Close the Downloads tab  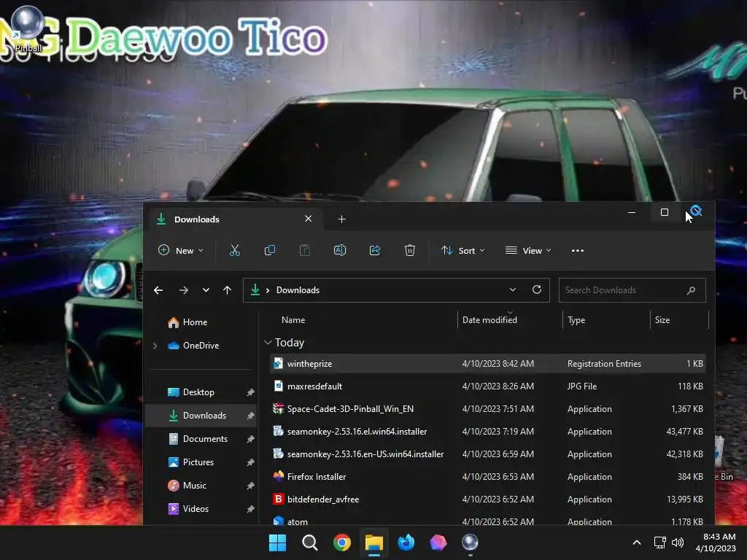309,219
